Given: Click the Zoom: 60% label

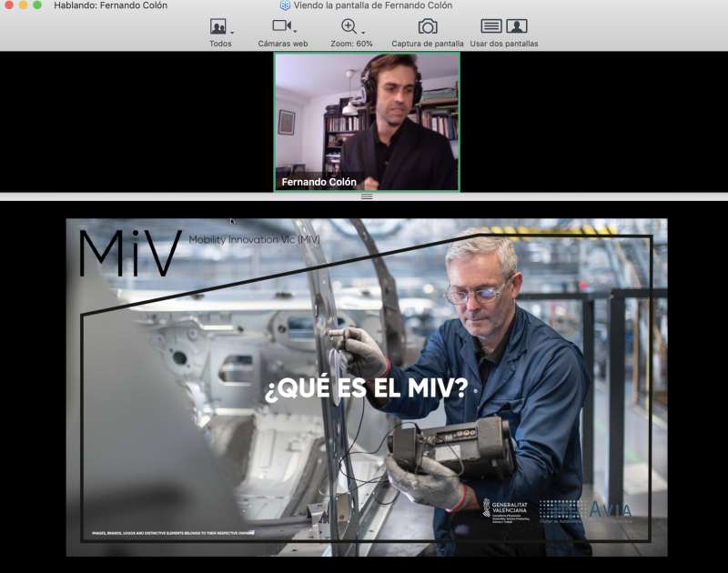Looking at the screenshot, I should (x=351, y=44).
